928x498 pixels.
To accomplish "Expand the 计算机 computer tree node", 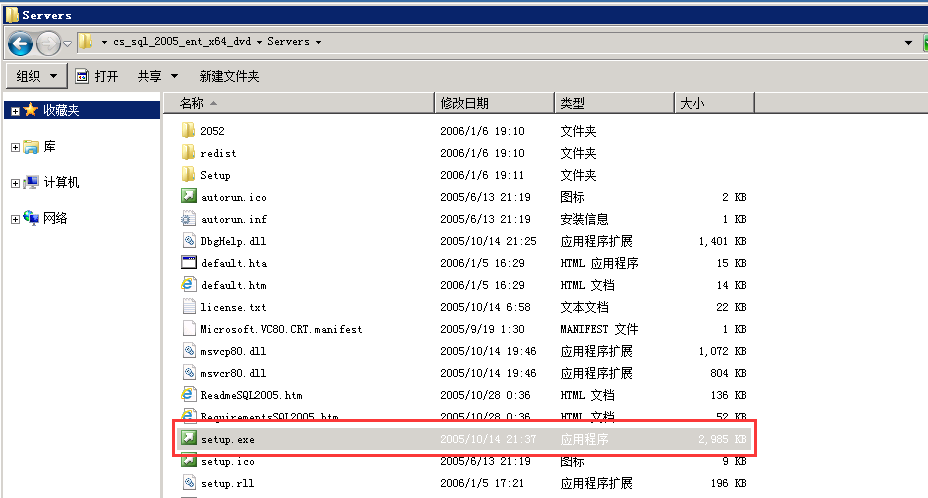I will [x=15, y=183].
